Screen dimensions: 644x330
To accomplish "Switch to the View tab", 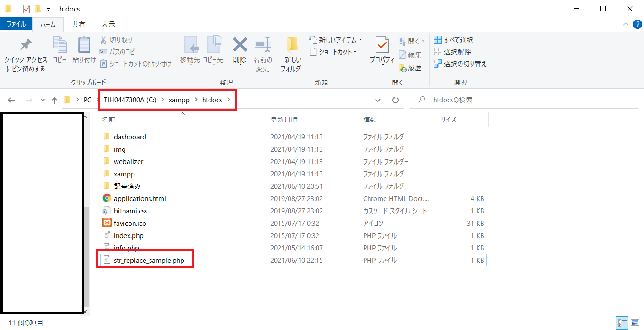I will [108, 24].
